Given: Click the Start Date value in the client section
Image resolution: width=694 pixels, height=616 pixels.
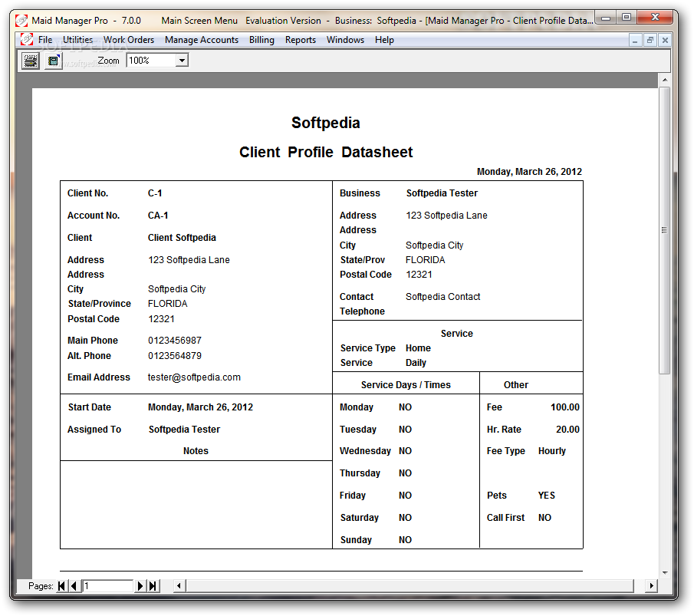Looking at the screenshot, I should pyautogui.click(x=200, y=407).
